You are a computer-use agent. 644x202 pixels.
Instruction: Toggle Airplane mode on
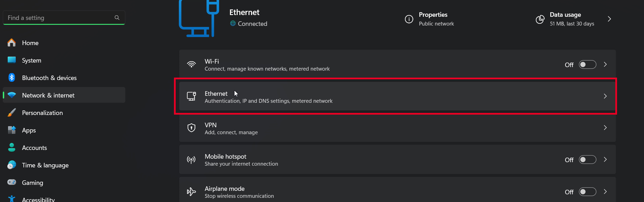(x=587, y=192)
